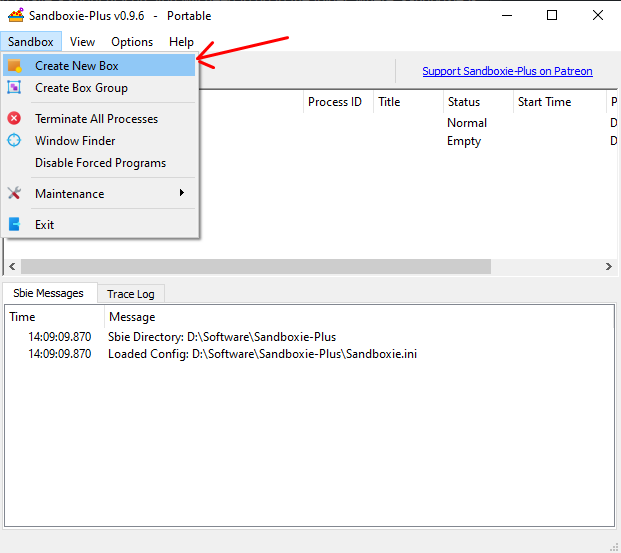The image size is (621, 553).
Task: Open the Options menu
Action: 132,42
